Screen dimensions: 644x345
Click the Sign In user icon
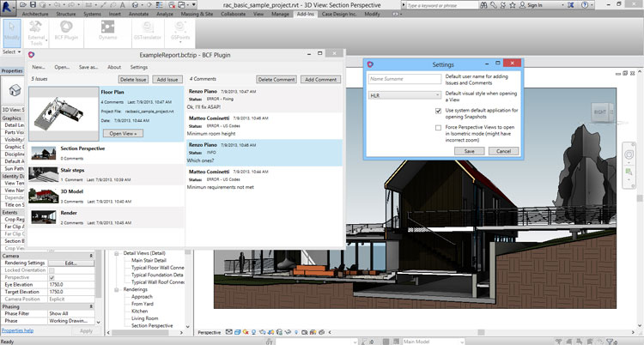[522, 5]
